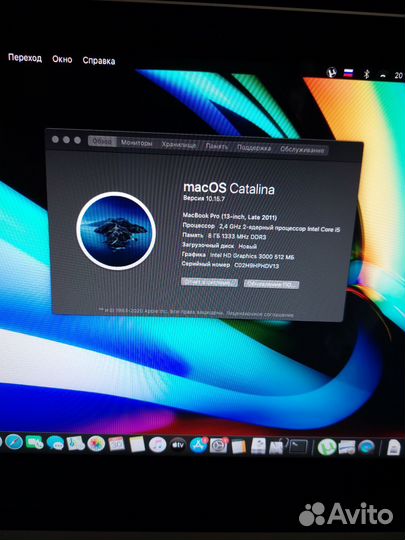Open the green uTorrent Dock icon

tap(326, 447)
